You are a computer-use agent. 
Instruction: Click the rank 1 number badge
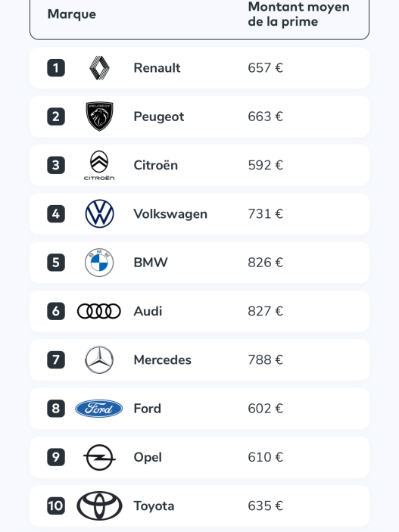tap(56, 68)
